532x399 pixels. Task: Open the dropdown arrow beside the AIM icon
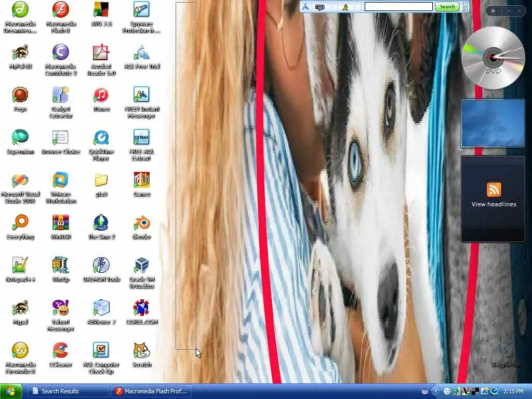point(354,7)
